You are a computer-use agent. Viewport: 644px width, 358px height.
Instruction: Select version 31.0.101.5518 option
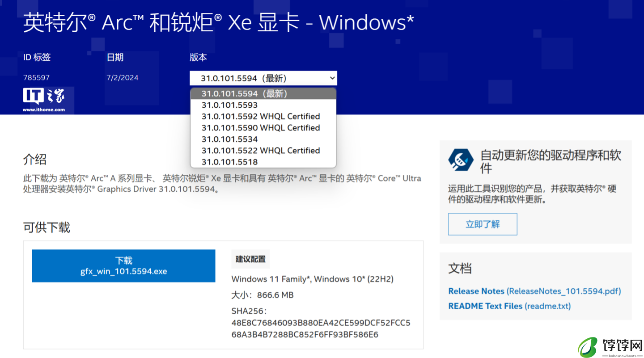tap(263, 162)
